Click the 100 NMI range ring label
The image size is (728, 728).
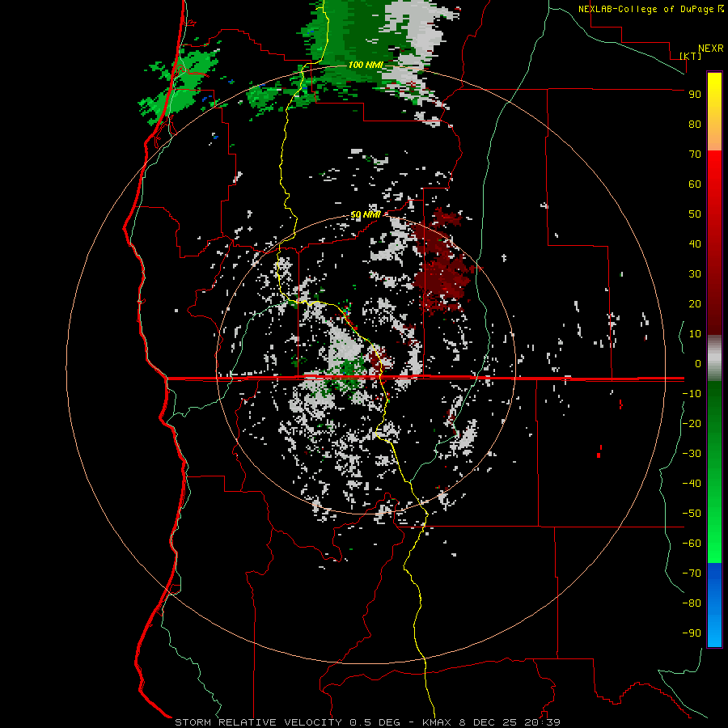coord(366,65)
